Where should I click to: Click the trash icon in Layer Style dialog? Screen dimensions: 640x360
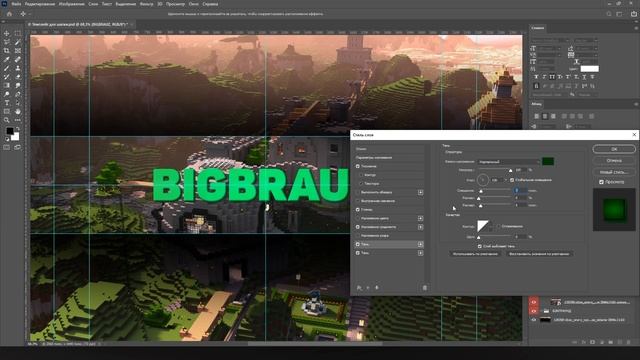pos(424,288)
